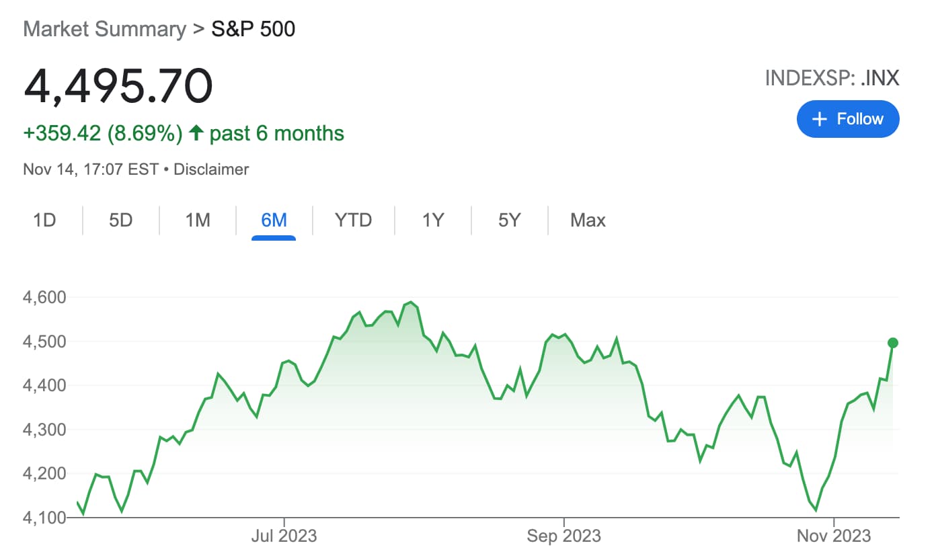Click the +359.42 (8.69%) change text
Image resolution: width=936 pixels, height=560 pixels.
click(103, 134)
